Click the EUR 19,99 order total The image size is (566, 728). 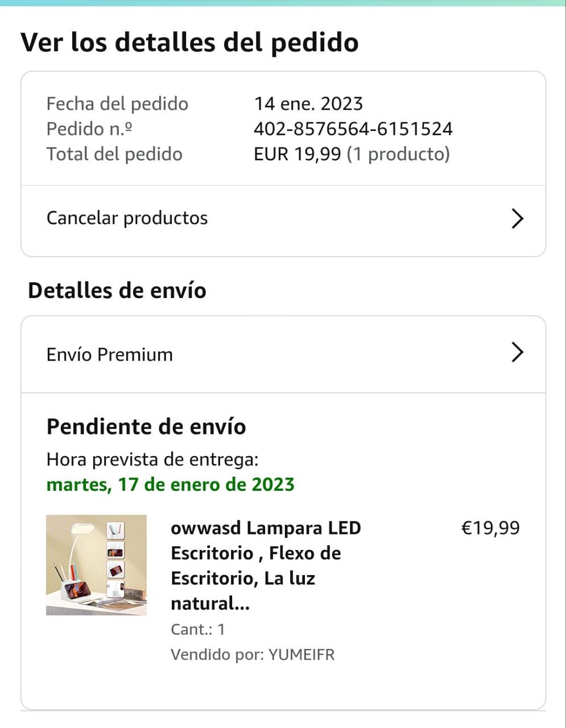[297, 154]
